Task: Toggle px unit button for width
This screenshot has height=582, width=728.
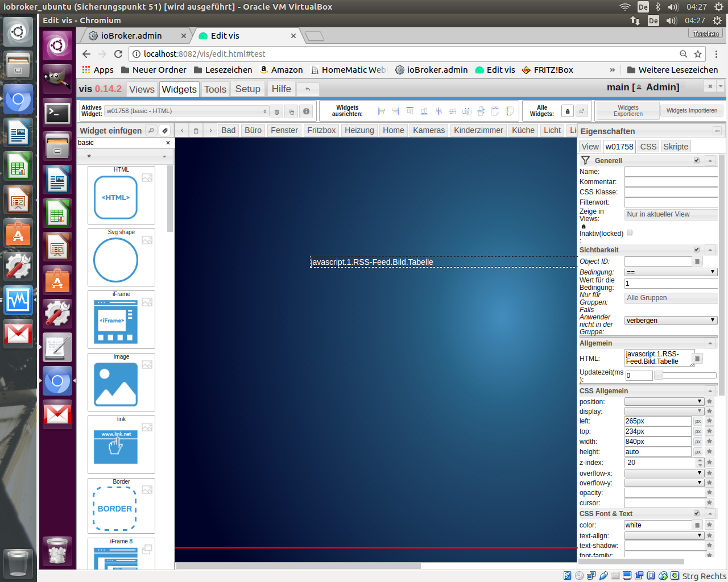Action: pyautogui.click(x=698, y=442)
